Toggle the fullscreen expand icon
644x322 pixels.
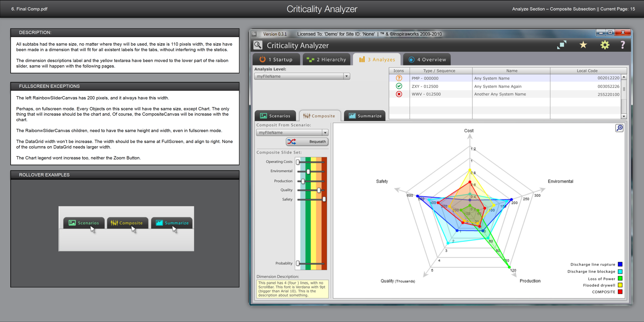(561, 45)
